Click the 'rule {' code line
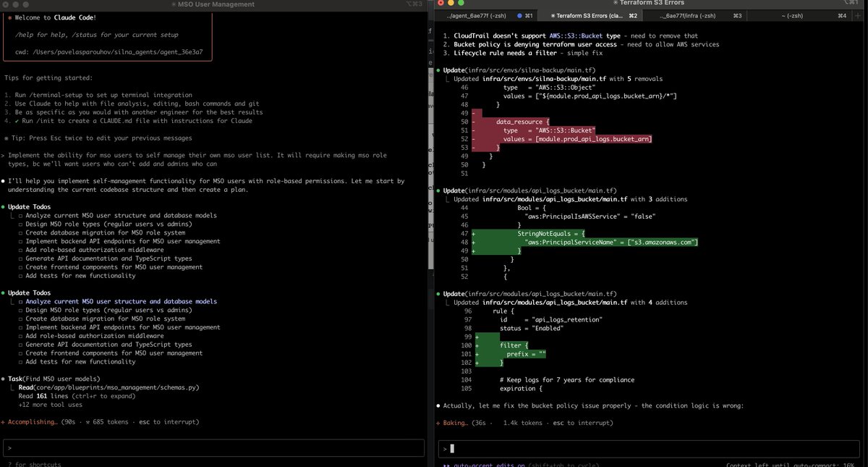The image size is (868, 467). [x=504, y=311]
